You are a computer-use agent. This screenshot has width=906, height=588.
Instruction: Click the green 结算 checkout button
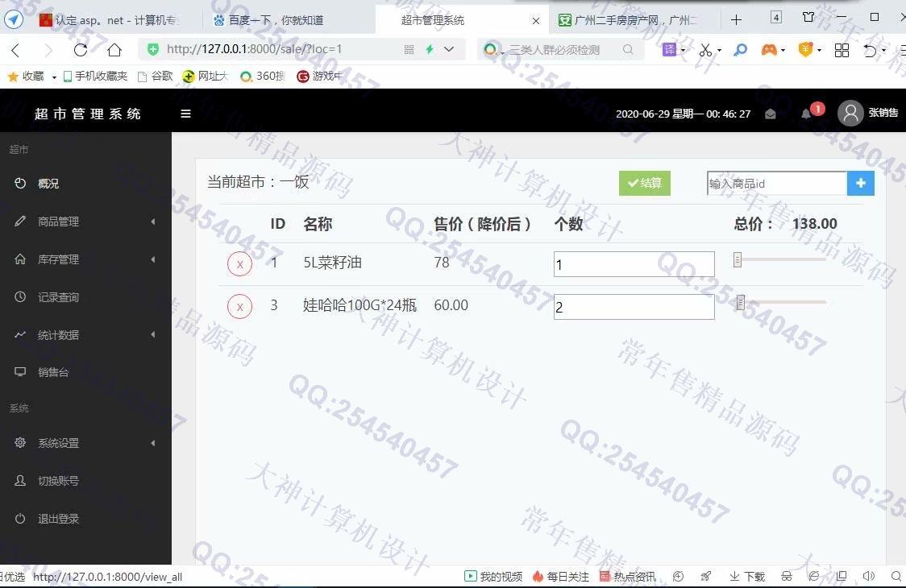pyautogui.click(x=644, y=183)
